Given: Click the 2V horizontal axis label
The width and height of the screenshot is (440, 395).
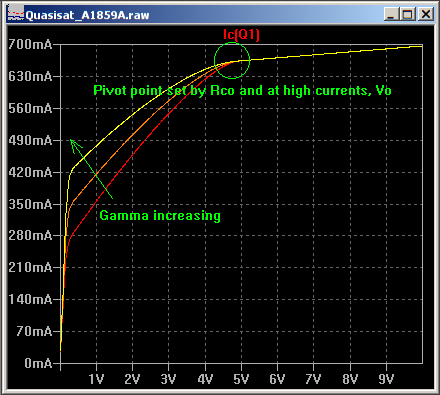Looking at the screenshot, I should pos(132,379).
